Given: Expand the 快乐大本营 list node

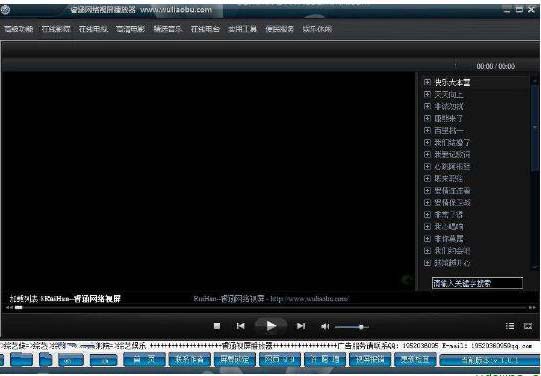Looking at the screenshot, I should 427,82.
